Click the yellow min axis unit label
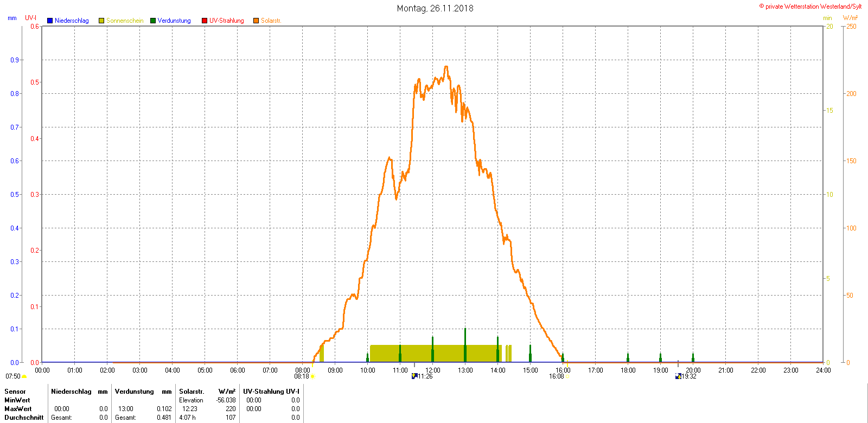 point(827,18)
